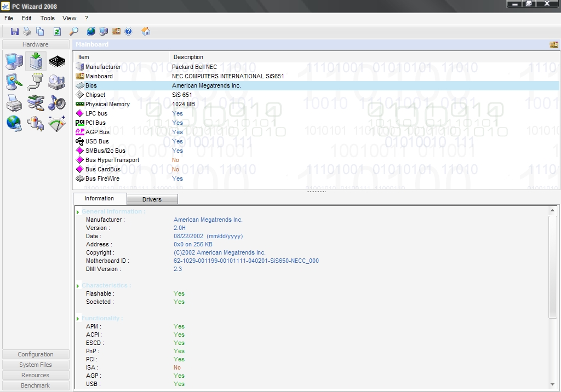Open the Benchmark section
561x392 pixels.
pos(36,385)
